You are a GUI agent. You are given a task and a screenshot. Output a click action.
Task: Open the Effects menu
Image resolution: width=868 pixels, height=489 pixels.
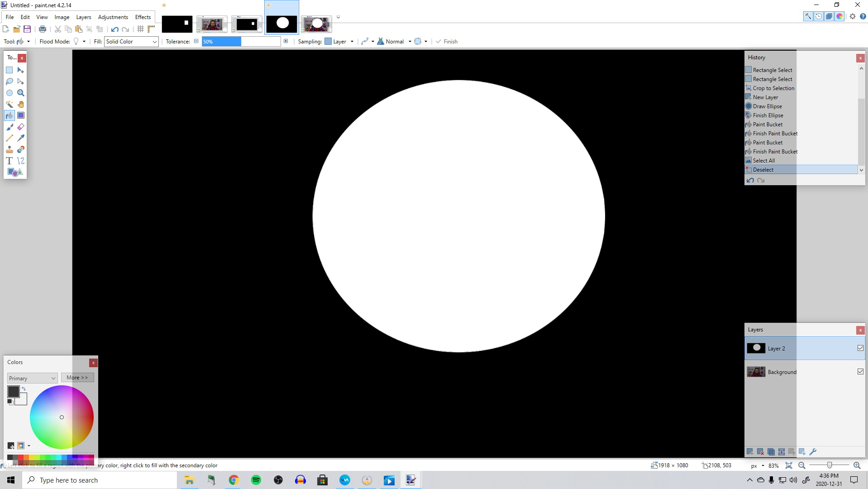143,17
